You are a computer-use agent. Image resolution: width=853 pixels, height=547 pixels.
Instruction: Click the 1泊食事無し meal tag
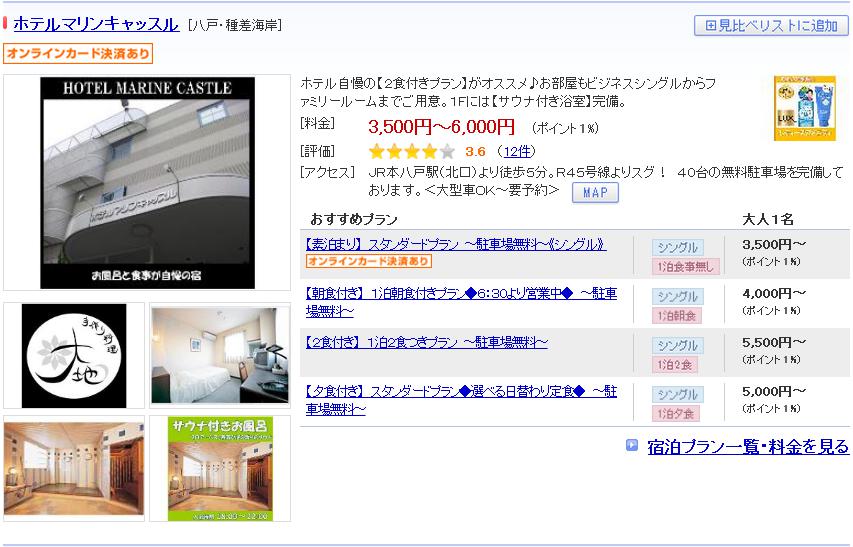pyautogui.click(x=685, y=266)
